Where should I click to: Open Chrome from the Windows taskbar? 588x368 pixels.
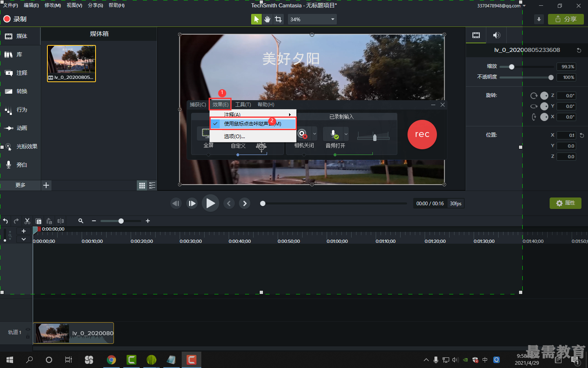point(111,360)
